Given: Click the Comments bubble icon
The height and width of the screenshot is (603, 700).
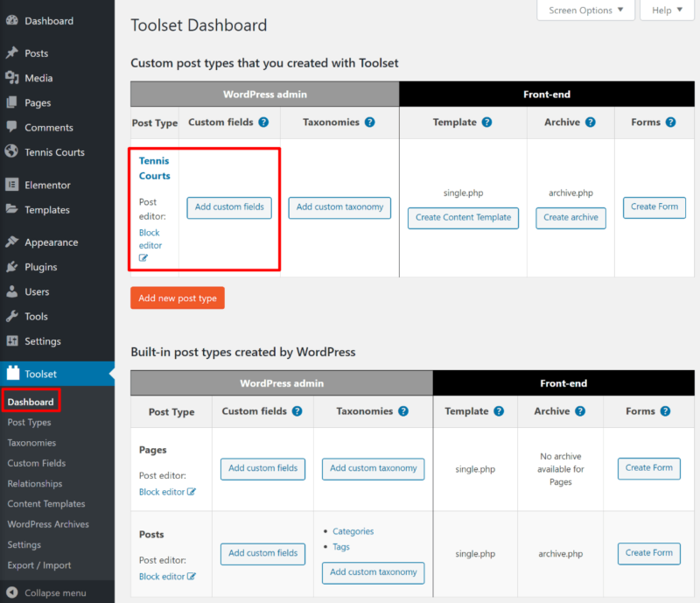Looking at the screenshot, I should click(x=12, y=127).
